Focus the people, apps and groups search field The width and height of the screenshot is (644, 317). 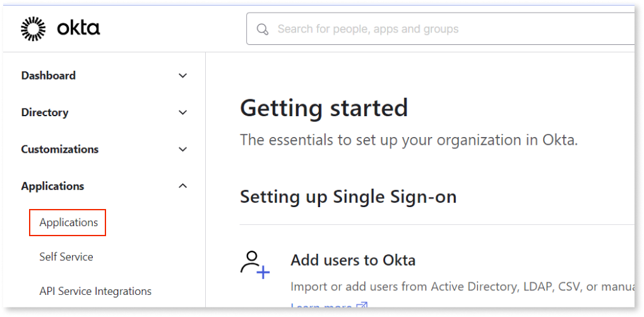[440, 29]
